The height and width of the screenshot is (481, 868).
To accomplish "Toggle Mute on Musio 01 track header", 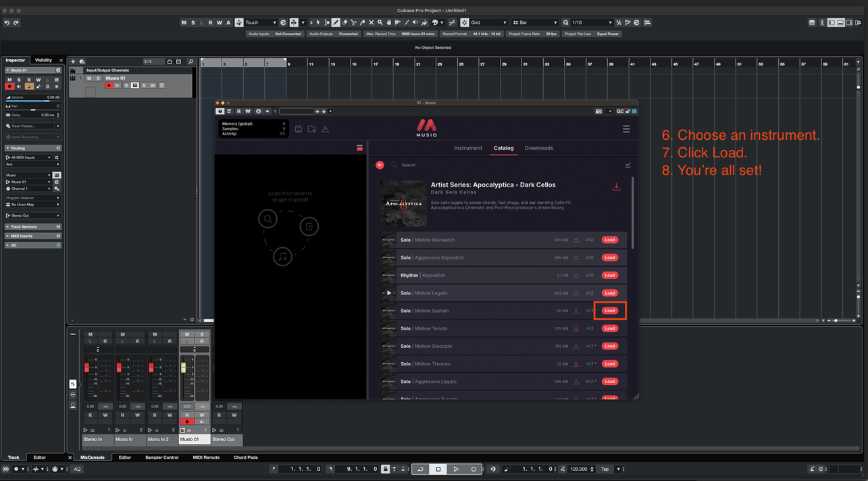I will coord(89,78).
